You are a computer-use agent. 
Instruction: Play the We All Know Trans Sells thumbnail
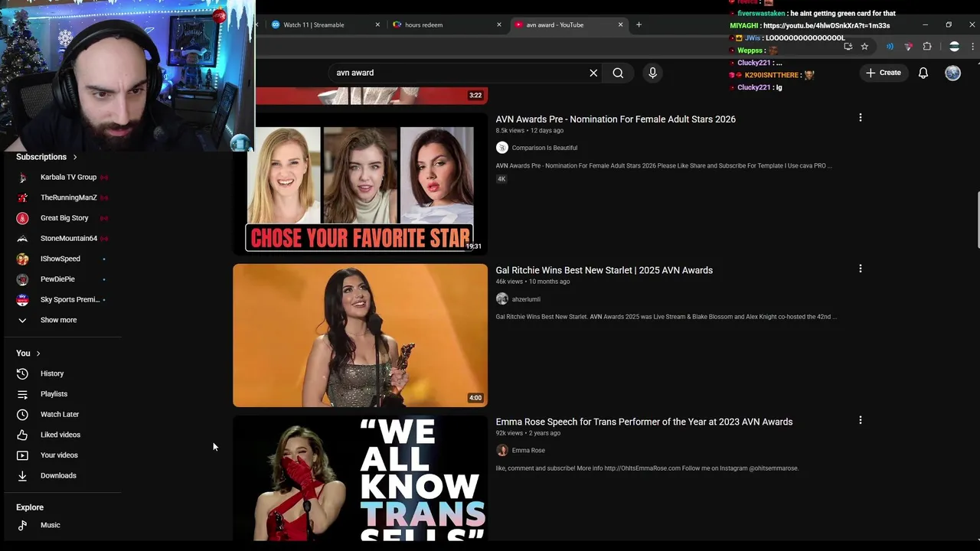[x=360, y=478]
